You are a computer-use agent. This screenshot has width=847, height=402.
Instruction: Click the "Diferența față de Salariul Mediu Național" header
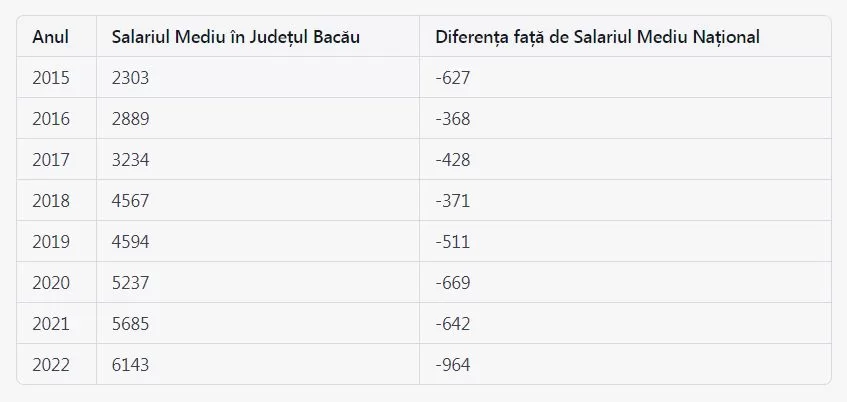598,37
